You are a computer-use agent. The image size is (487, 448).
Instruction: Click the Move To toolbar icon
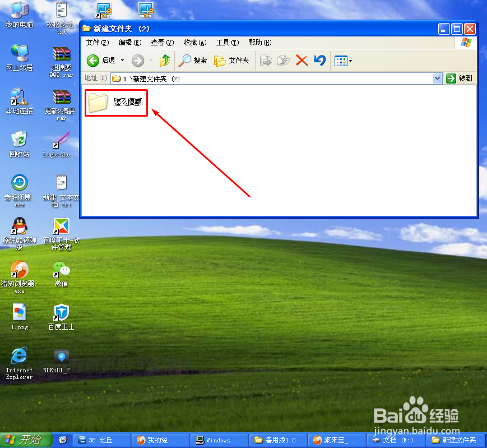click(266, 61)
